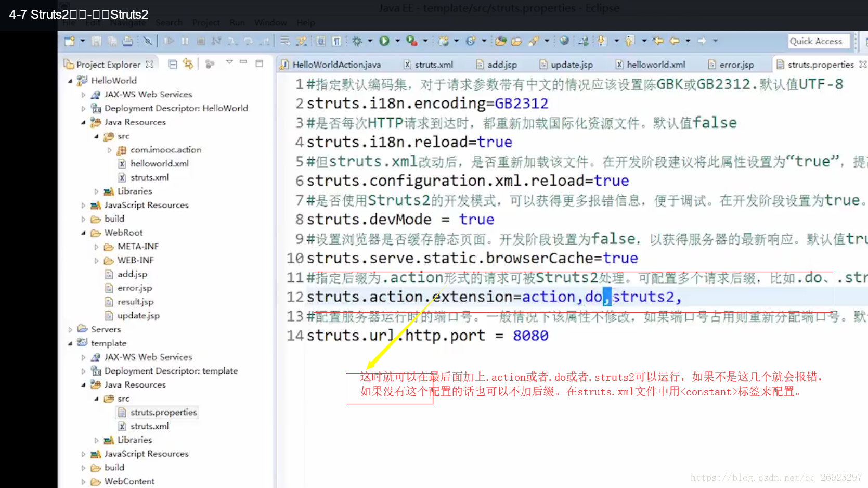This screenshot has height=488, width=868.
Task: Open the Back history dropdown arrow
Action: point(688,41)
